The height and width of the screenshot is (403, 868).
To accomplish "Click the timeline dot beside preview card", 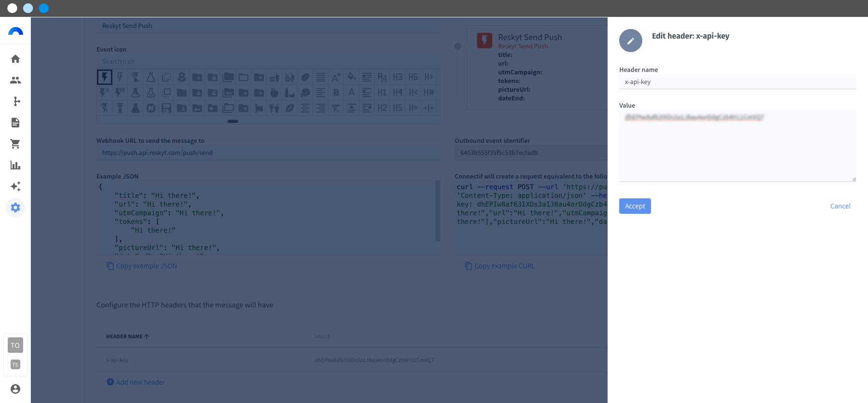I will (458, 46).
